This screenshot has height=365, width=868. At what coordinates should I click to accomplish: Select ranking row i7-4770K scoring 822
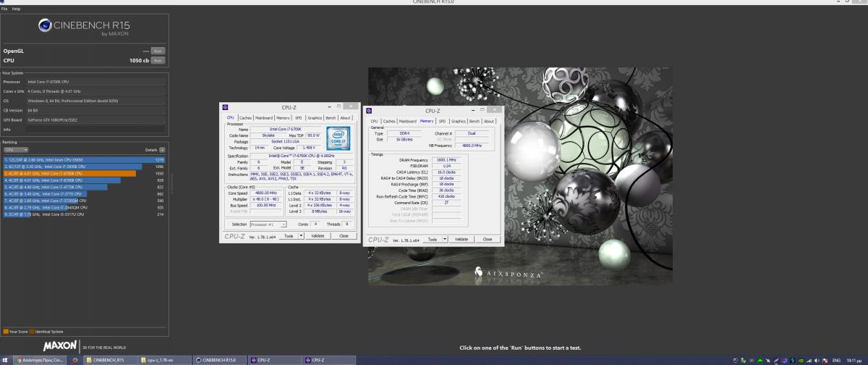pyautogui.click(x=85, y=187)
